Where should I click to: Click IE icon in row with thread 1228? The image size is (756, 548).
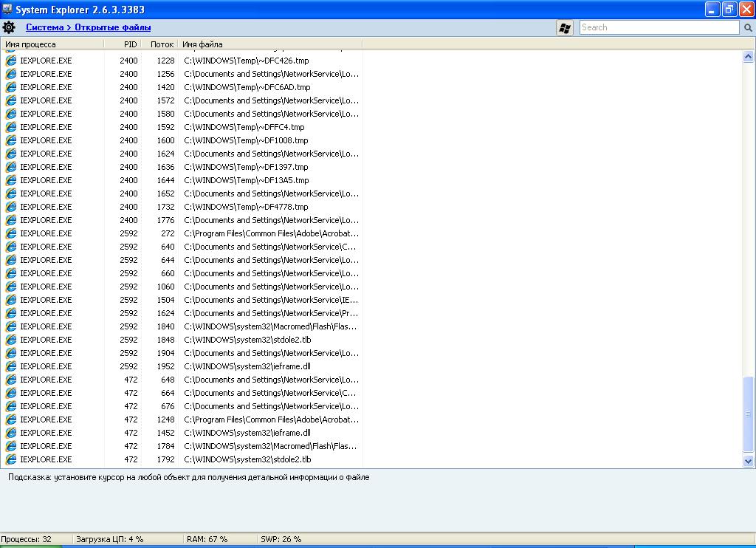pos(10,61)
